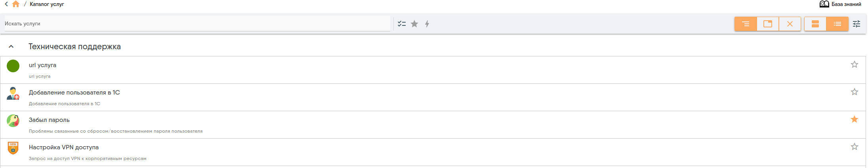Image resolution: width=868 pixels, height=168 pixels.
Task: Click the Настройка VPN доступа shield icon
Action: [13, 148]
